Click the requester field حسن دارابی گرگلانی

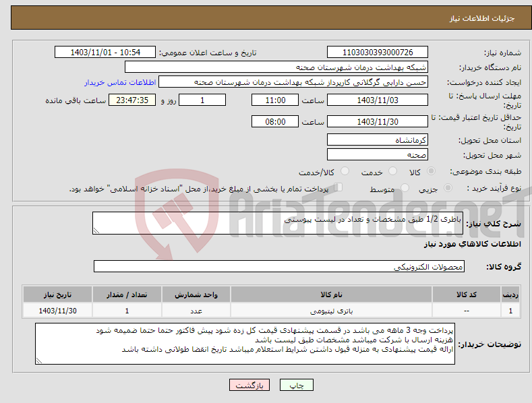tap(293, 82)
